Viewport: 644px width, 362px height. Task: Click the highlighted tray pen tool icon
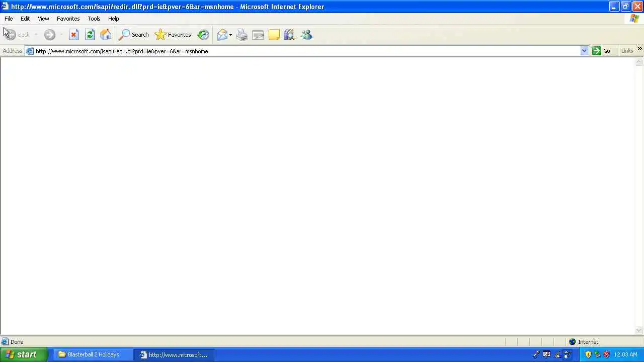pyautogui.click(x=567, y=354)
